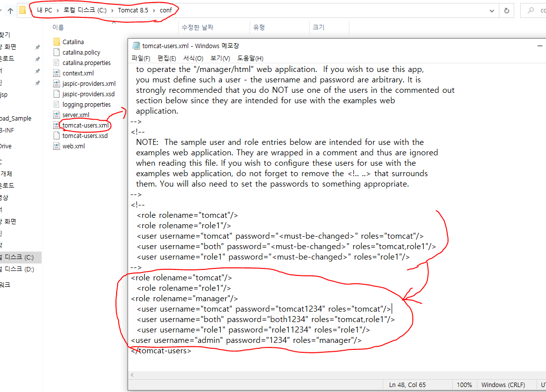Click the folder icon in address bar
546x392 pixels.
(23, 10)
